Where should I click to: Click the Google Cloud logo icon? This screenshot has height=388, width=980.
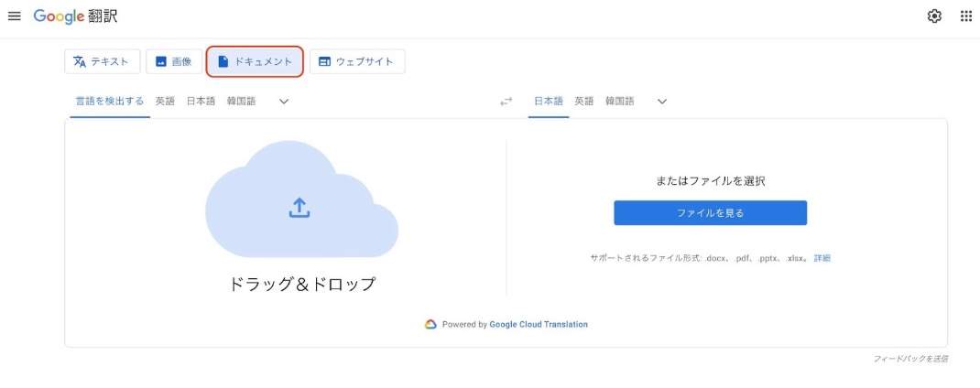point(430,324)
